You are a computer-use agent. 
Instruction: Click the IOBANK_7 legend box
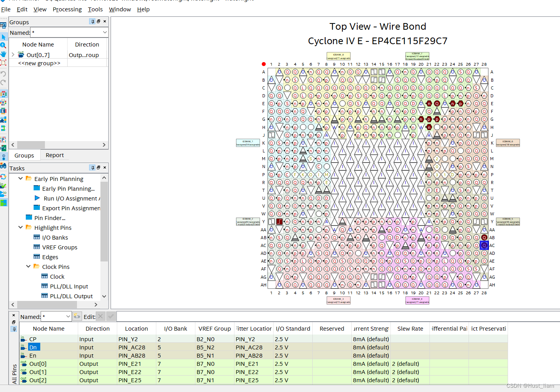417,56
